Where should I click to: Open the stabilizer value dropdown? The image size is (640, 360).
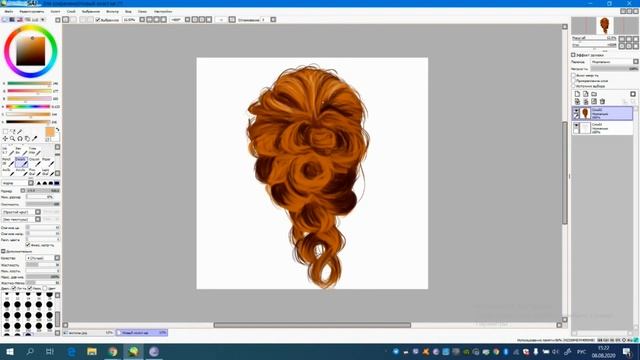(273, 20)
